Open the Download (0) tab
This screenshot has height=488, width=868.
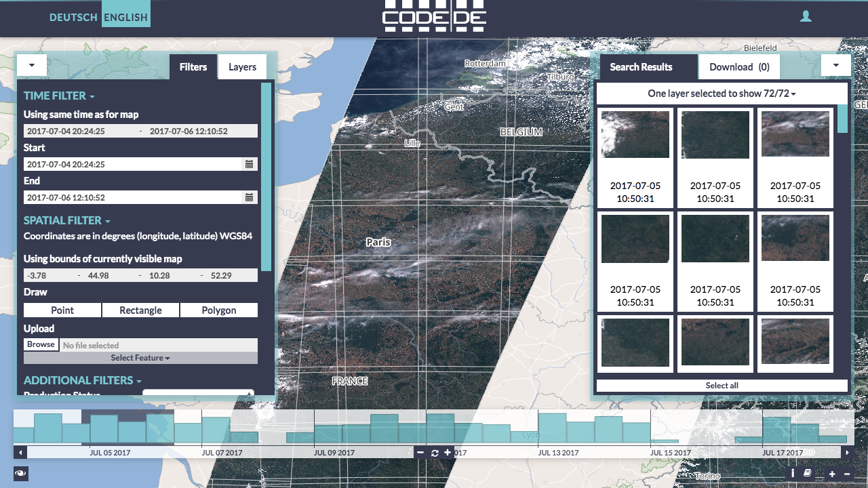pyautogui.click(x=739, y=67)
